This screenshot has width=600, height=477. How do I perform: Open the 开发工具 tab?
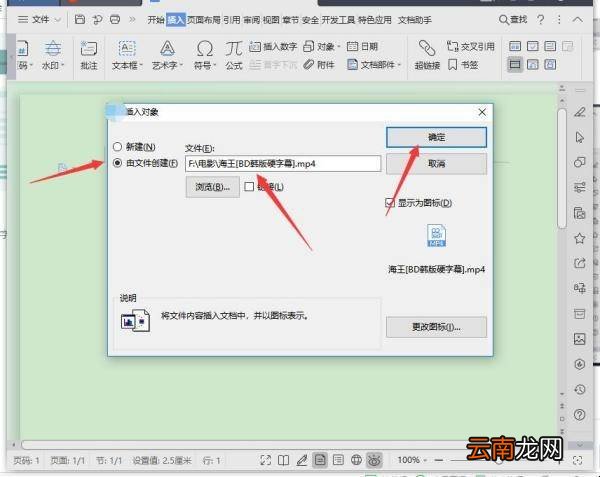(338, 20)
